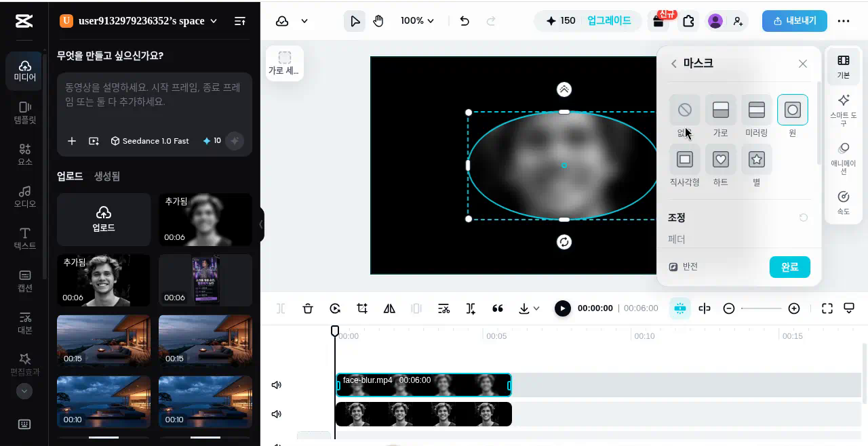
Task: Open the Seedance 1.0 Fast model selector
Action: pos(150,141)
